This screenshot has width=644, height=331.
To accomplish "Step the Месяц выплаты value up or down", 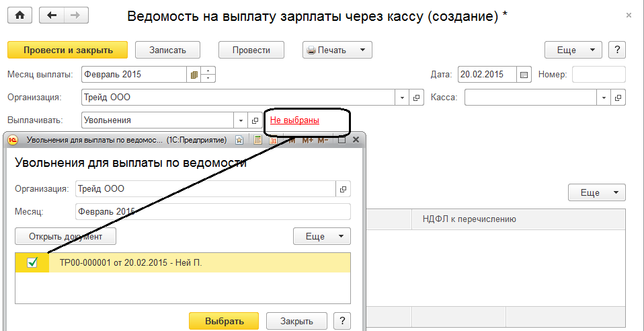I will [208, 75].
